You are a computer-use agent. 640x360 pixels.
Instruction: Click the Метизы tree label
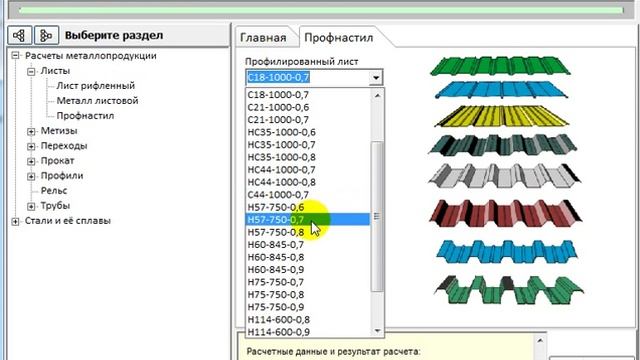[59, 131]
